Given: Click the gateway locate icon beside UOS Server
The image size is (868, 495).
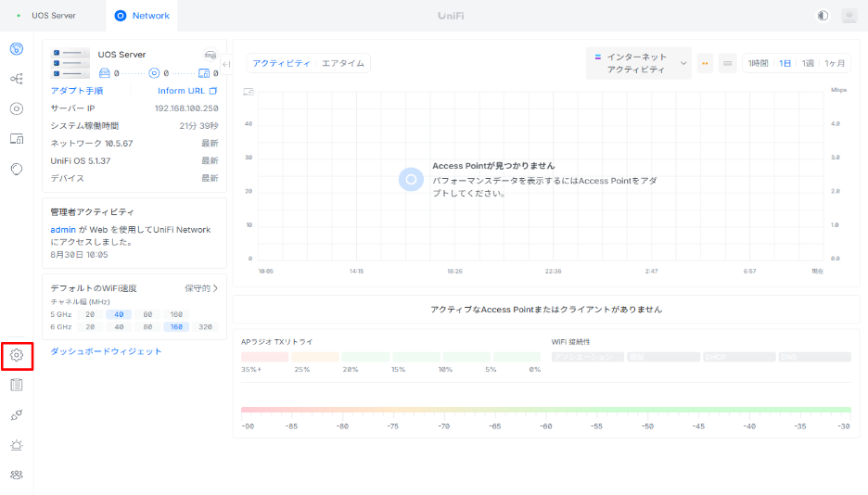Looking at the screenshot, I should pyautogui.click(x=211, y=55).
